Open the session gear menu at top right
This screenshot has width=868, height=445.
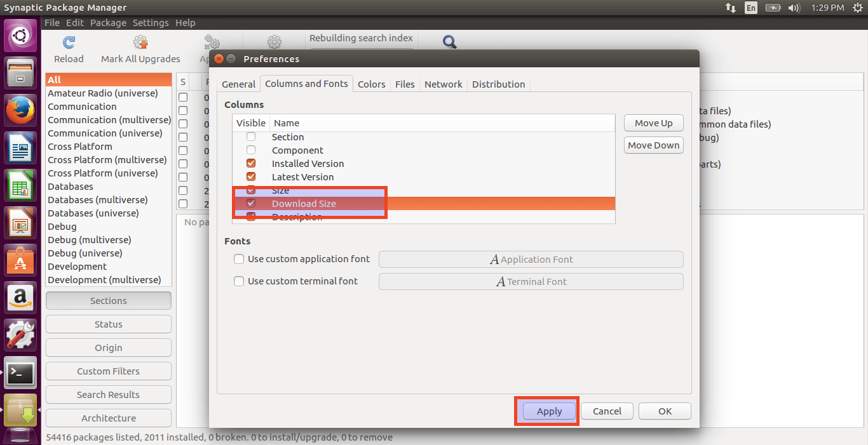(857, 8)
